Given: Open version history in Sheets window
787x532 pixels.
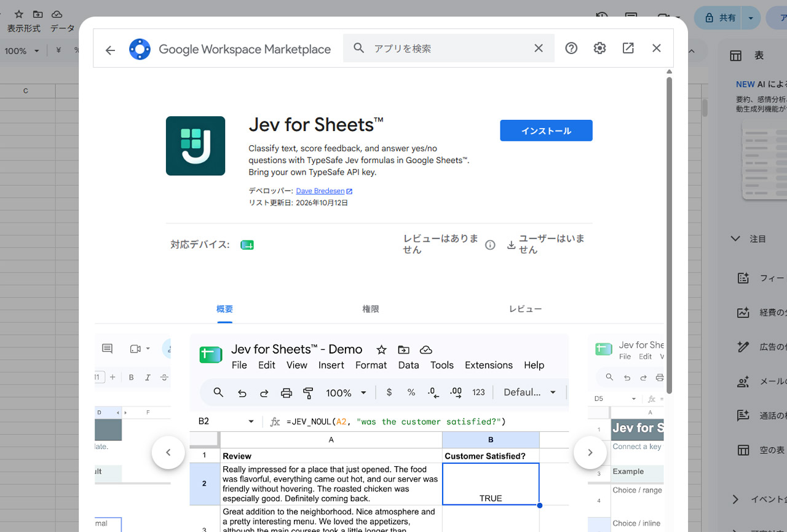Looking at the screenshot, I should tap(602, 17).
